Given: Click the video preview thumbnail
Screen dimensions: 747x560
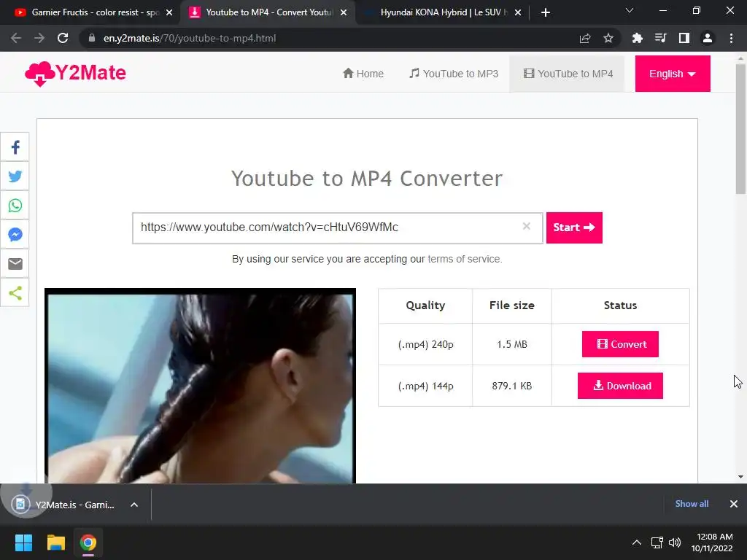Looking at the screenshot, I should [x=200, y=386].
